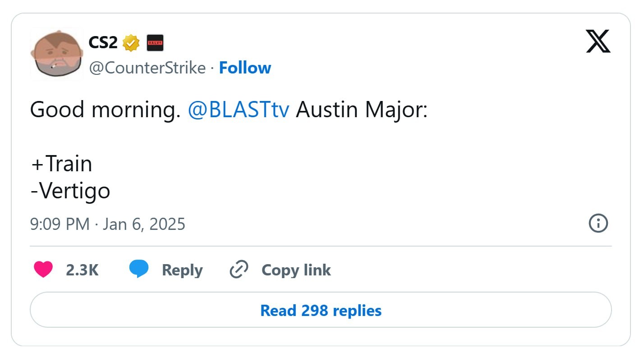Click the -Vertigo line in the tweet

70,191
